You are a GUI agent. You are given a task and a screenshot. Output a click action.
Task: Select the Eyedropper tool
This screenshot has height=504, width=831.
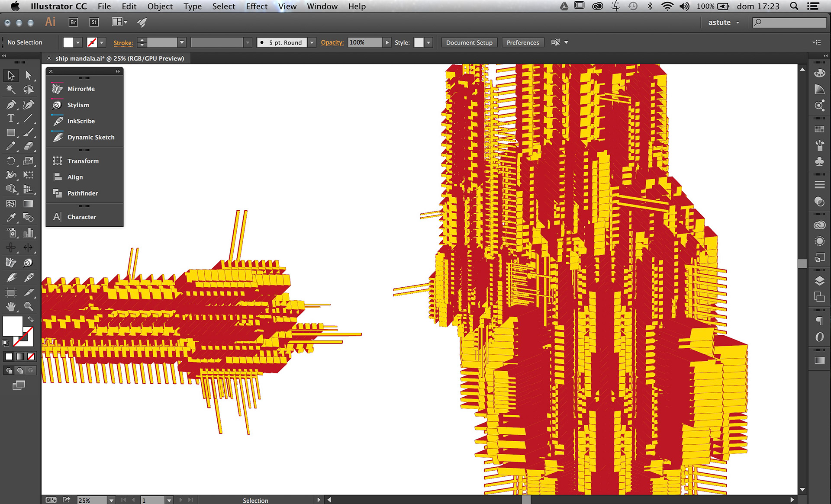tap(11, 218)
